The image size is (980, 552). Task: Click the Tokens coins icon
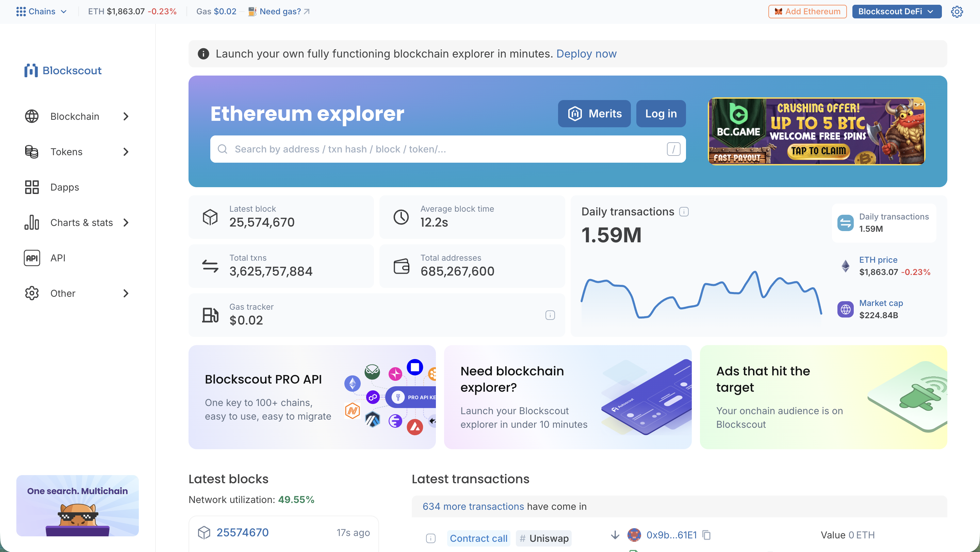pyautogui.click(x=32, y=152)
